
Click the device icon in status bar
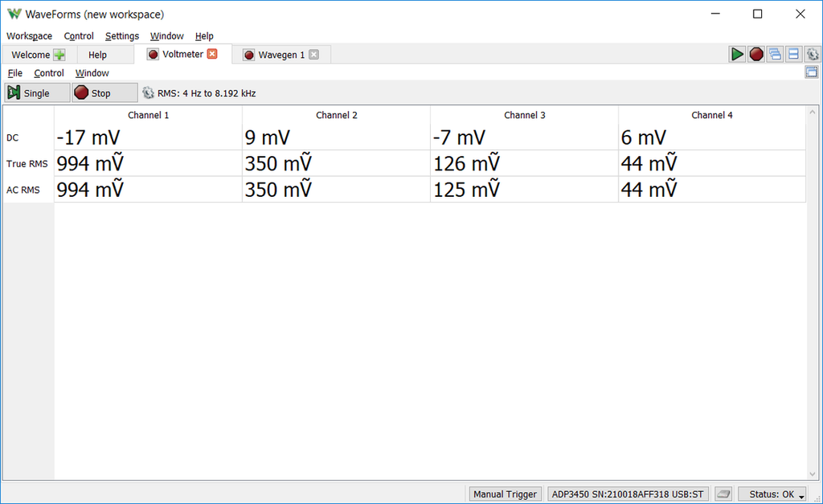tap(723, 494)
